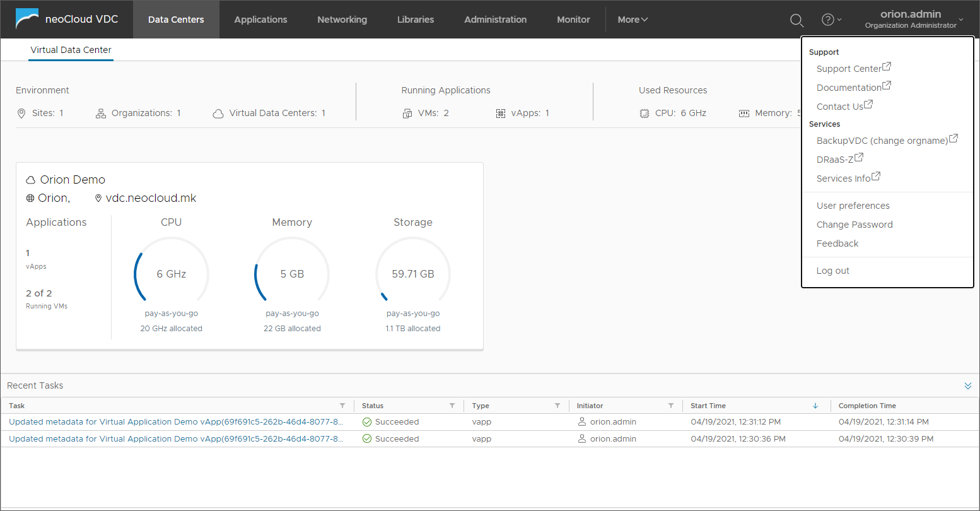Screen dimensions: 980x511
Task: Click the VMs icon in Running Applications
Action: pos(407,114)
